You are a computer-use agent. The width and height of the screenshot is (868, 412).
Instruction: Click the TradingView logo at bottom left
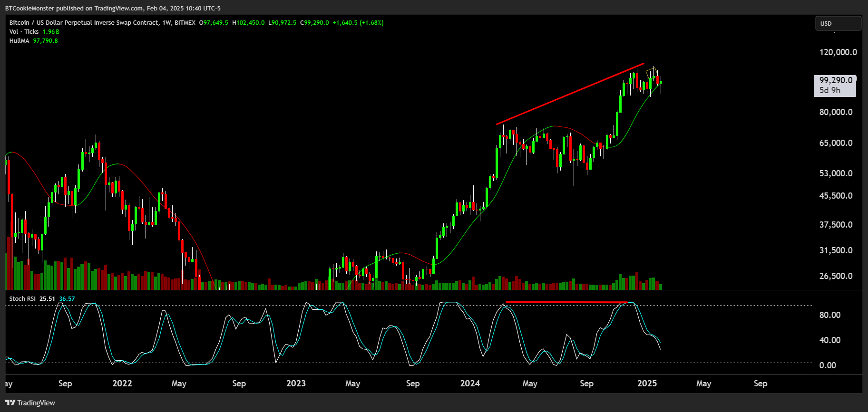[30, 402]
